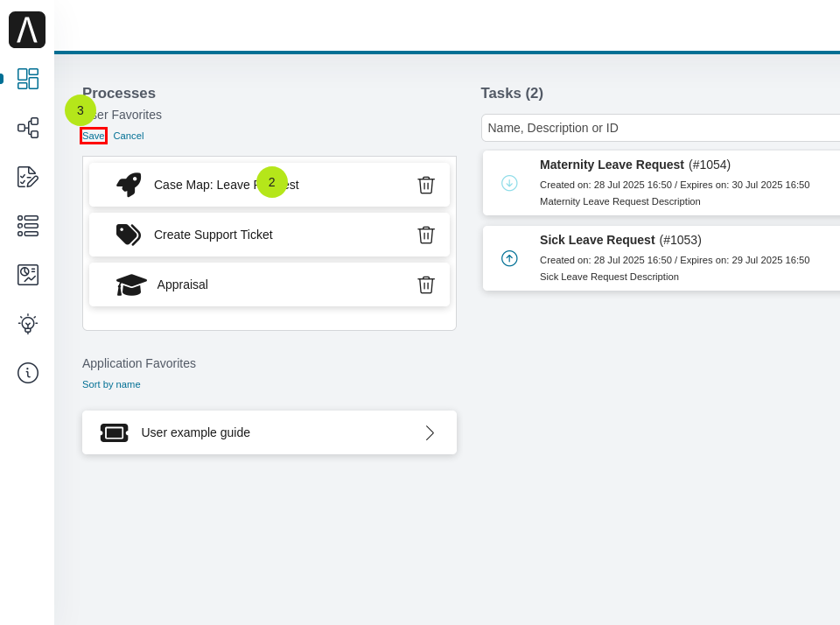The width and height of the screenshot is (840, 625).
Task: Remove Appraisal using its trash icon
Action: 426,284
